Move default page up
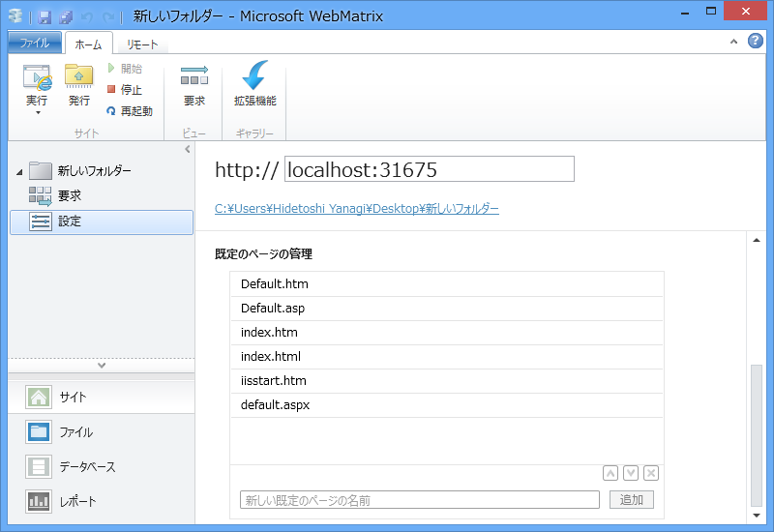This screenshot has height=532, width=774. [610, 473]
